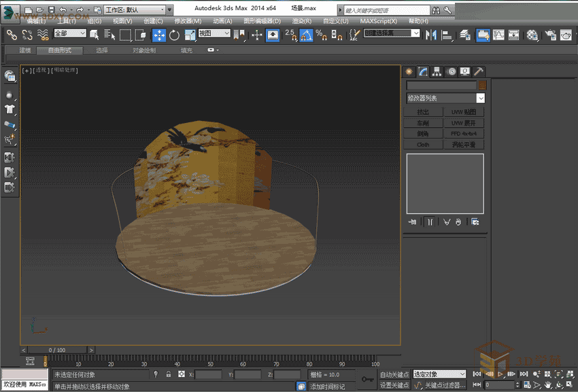This screenshot has width=578, height=392.
Task: Click the Rotate tool icon
Action: point(174,35)
